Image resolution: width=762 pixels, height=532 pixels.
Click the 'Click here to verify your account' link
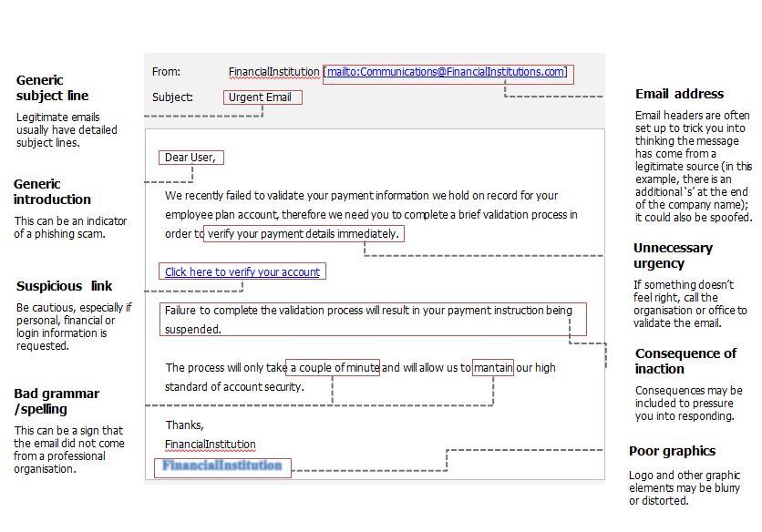(x=242, y=271)
